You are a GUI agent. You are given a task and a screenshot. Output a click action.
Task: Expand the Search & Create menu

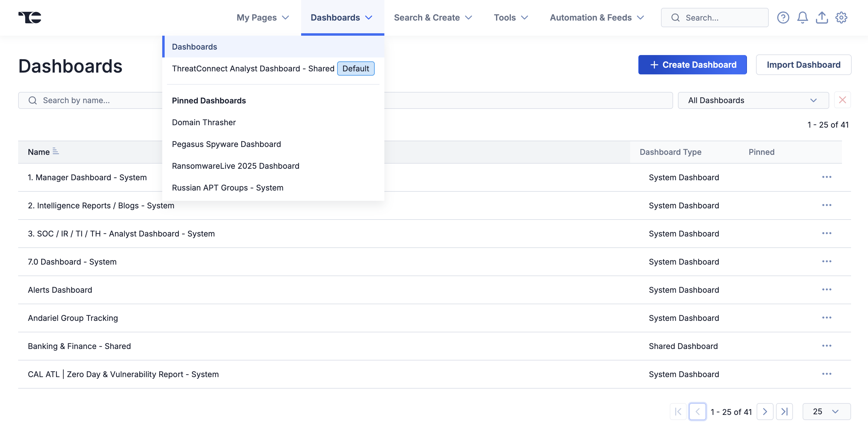[x=433, y=18]
